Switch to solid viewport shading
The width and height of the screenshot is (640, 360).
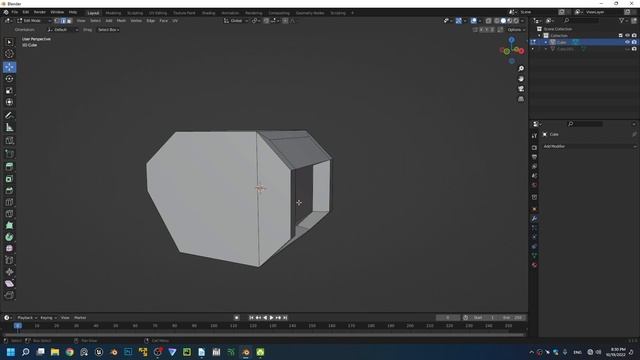point(503,20)
